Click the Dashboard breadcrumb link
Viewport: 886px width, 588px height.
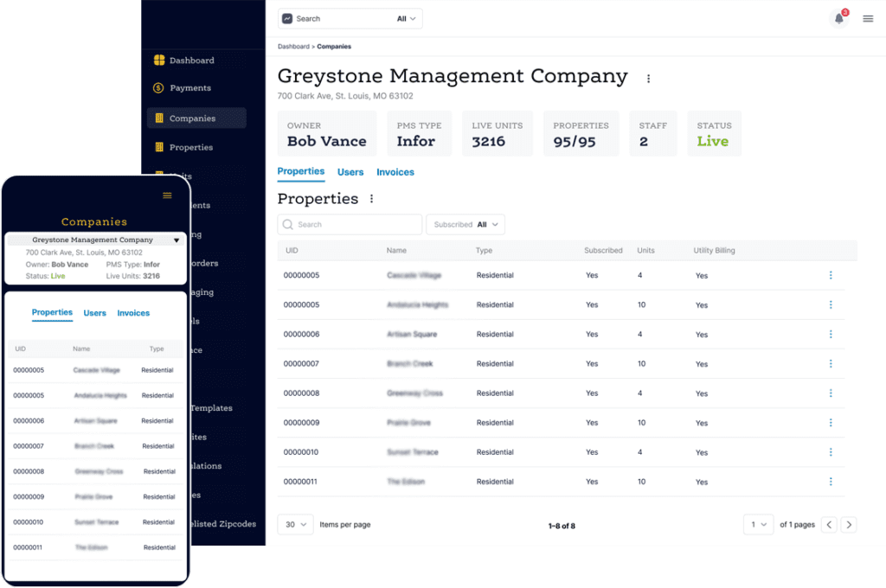(293, 47)
